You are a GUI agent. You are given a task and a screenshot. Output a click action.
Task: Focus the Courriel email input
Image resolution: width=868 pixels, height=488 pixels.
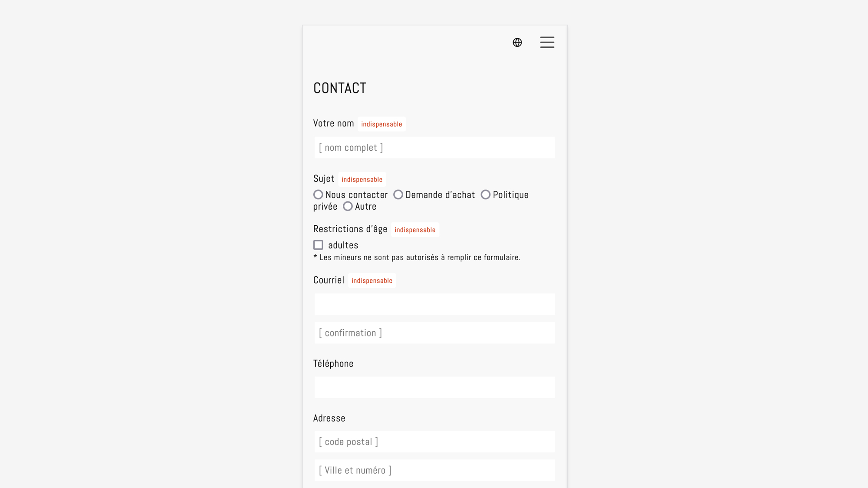point(434,304)
